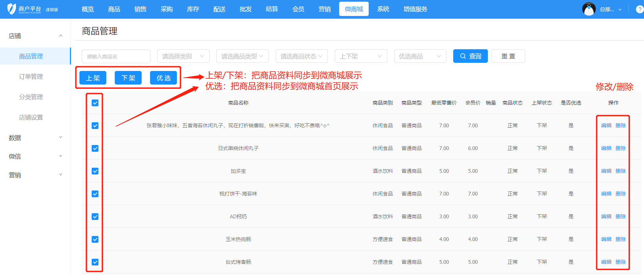The height and width of the screenshot is (275, 644).
Task: Expand the 微信 sidebar section
Action: (x=61, y=156)
